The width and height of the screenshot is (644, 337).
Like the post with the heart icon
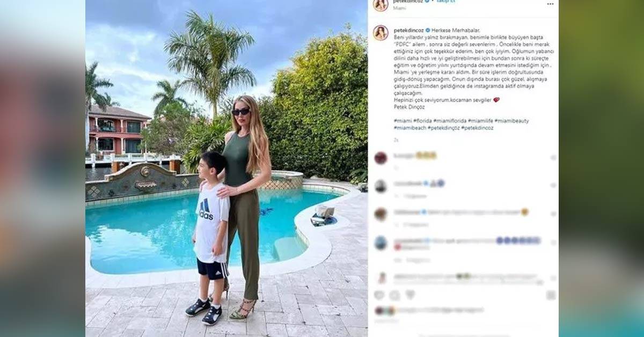[x=379, y=295]
